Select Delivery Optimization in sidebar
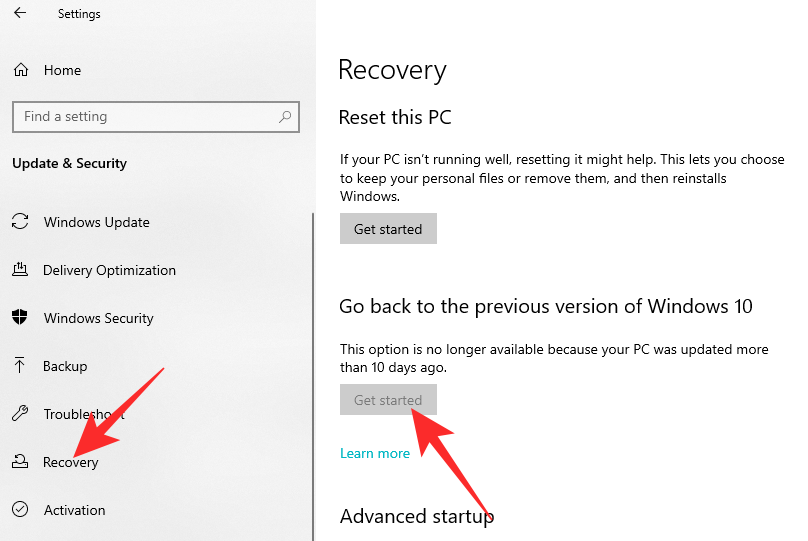 pos(109,270)
